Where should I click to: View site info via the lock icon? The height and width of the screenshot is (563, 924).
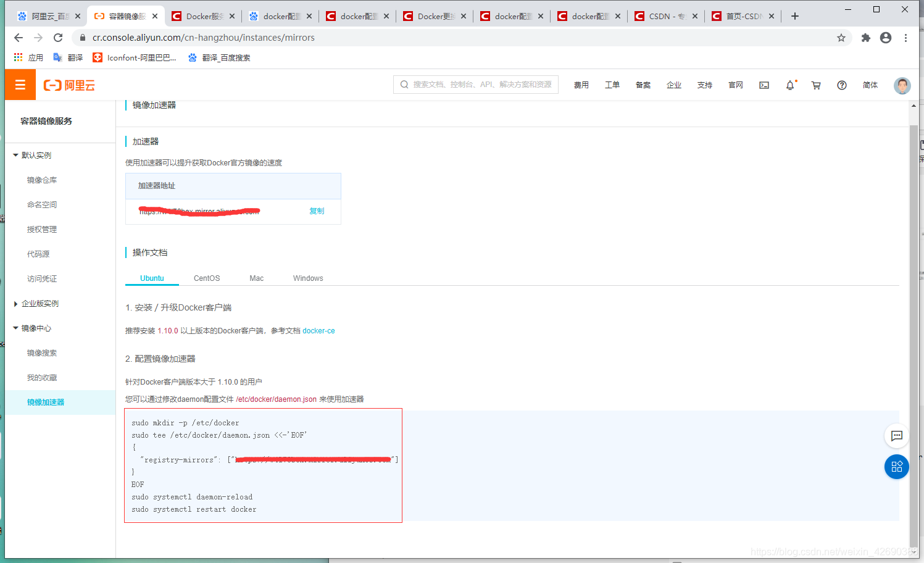click(83, 38)
